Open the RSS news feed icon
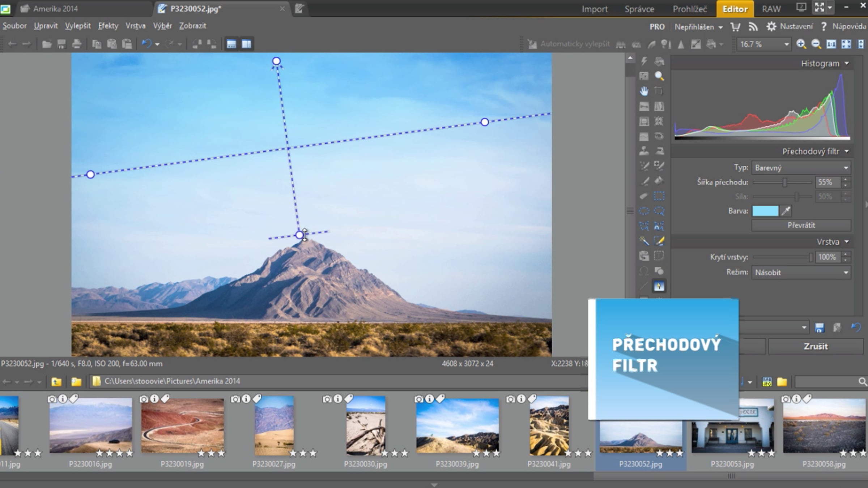Viewport: 868px width, 488px height. [x=753, y=27]
